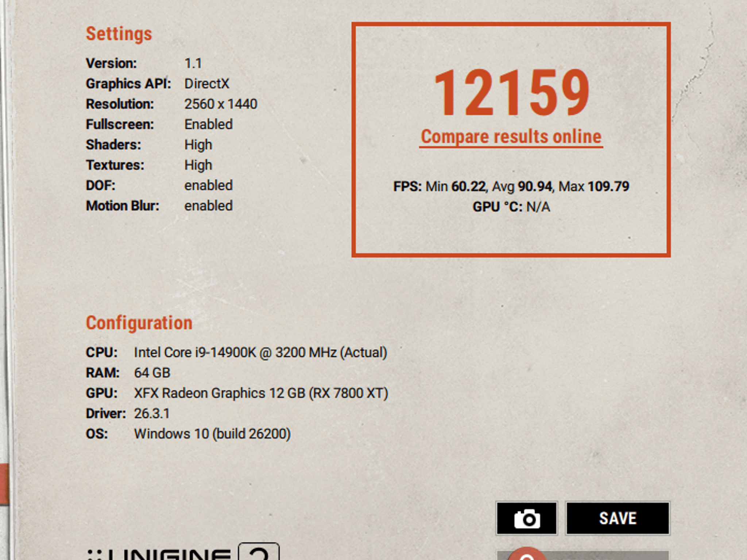Image resolution: width=747 pixels, height=560 pixels.
Task: Open the Compare results online link
Action: coord(511,137)
